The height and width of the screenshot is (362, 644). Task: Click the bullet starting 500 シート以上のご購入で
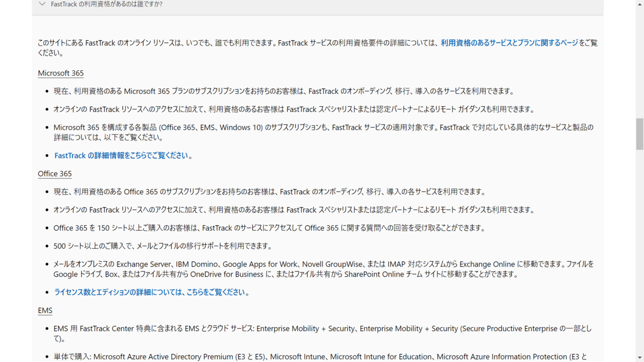click(x=163, y=246)
